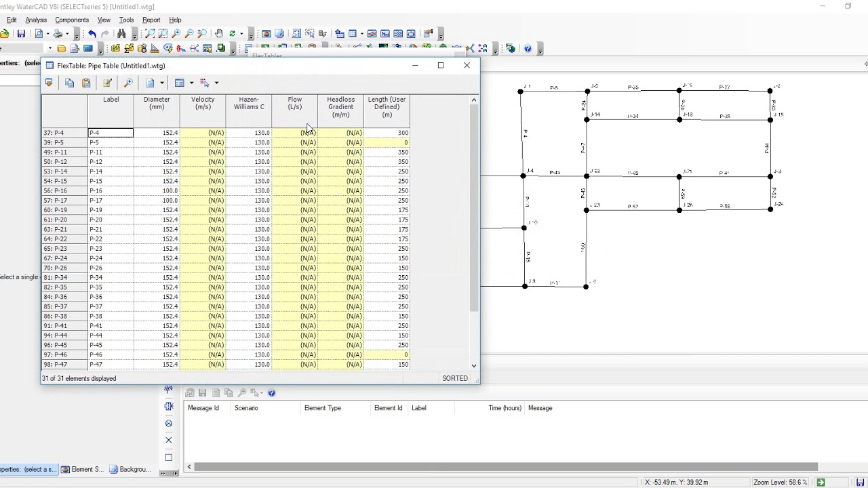868x488 pixels.
Task: Click the open folder icon in second toolbar row
Action: pyautogui.click(x=61, y=49)
